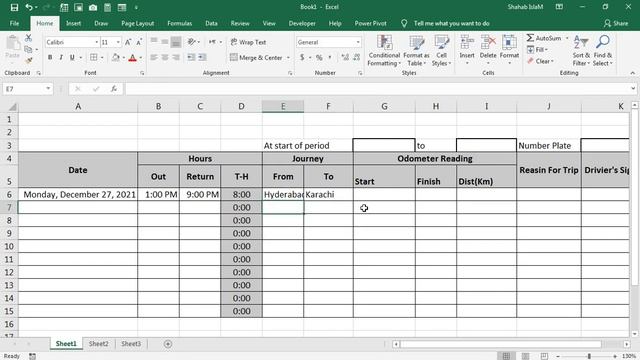
Task: Switch to the Developer tab
Action: pos(302,23)
